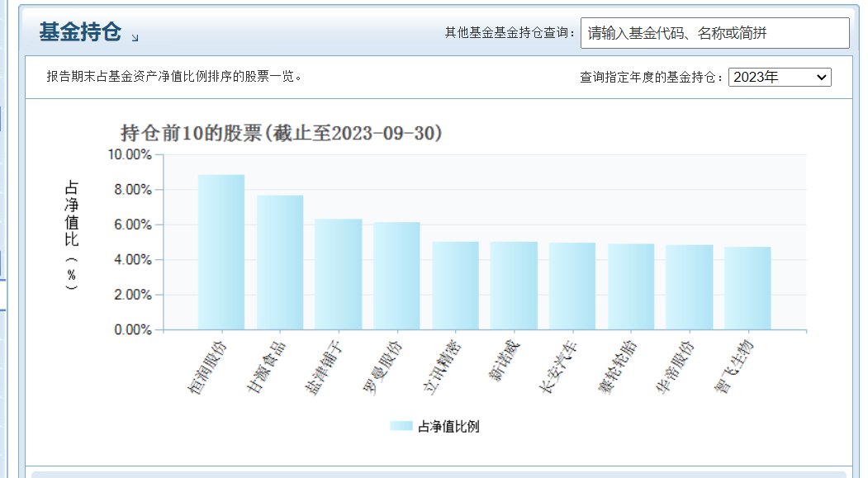Focus the fund code search input field

[714, 33]
